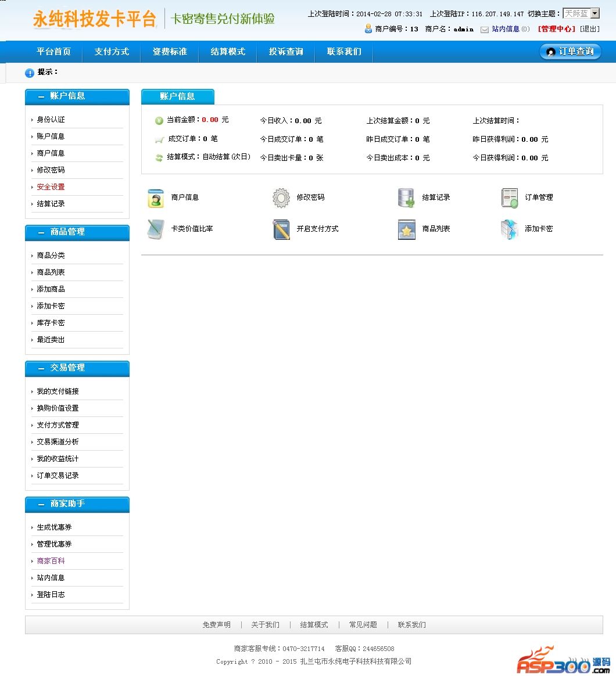This screenshot has width=616, height=676.
Task: Click the merchant avatar icon near 商户编号
Action: click(x=368, y=29)
